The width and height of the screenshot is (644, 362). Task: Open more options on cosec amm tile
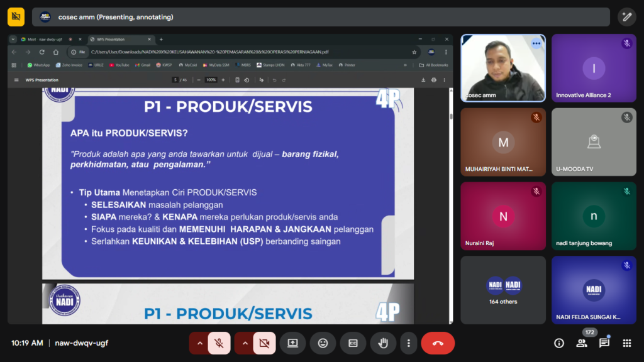click(x=536, y=43)
